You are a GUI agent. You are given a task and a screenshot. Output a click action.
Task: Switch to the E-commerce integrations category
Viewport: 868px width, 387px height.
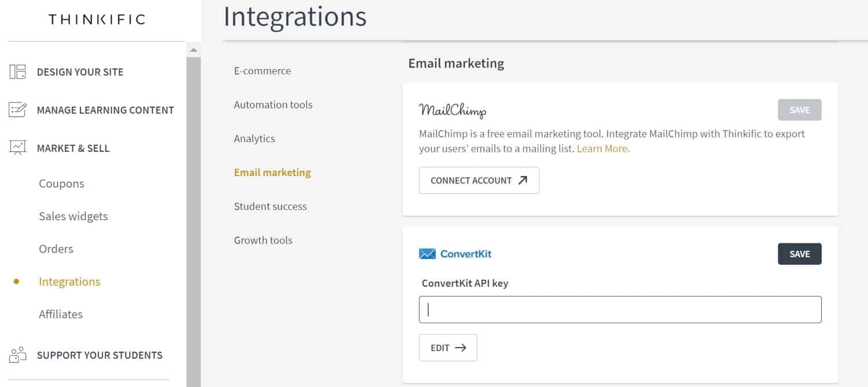[262, 71]
